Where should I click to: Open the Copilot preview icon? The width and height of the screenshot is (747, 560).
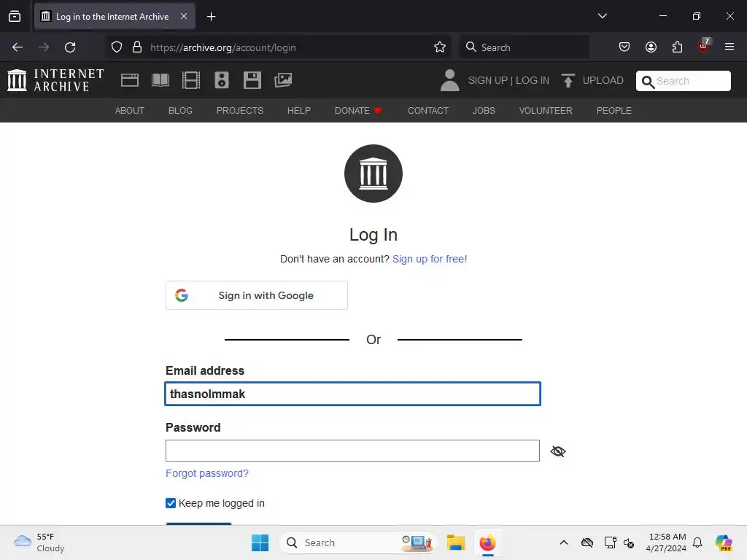click(724, 542)
